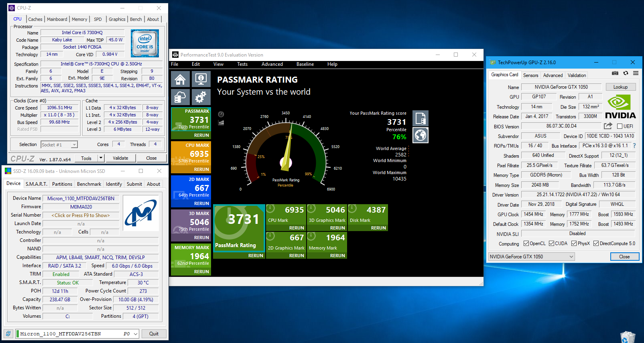Open the Bench tab in CPU-Z

(x=136, y=19)
